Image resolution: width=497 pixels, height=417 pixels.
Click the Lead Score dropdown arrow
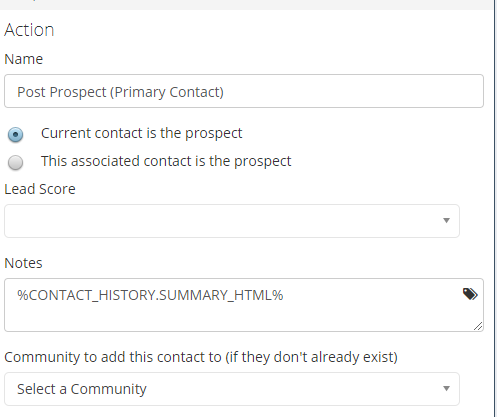click(446, 220)
